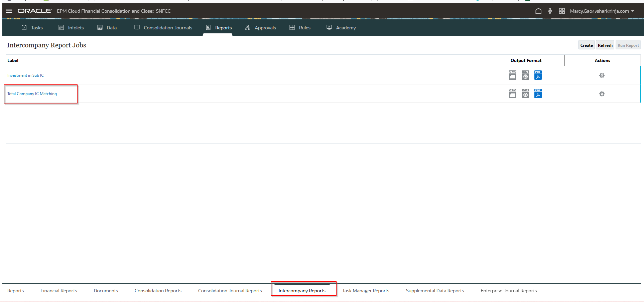Open HTML output for Investment in Sub IC
Screen dimensions: 644x302
525,75
